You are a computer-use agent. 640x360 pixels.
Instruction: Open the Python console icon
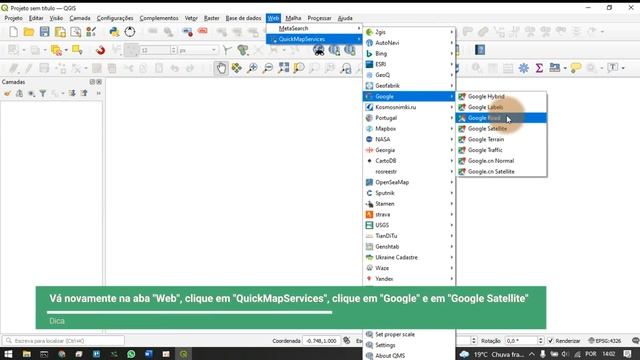coord(114,32)
